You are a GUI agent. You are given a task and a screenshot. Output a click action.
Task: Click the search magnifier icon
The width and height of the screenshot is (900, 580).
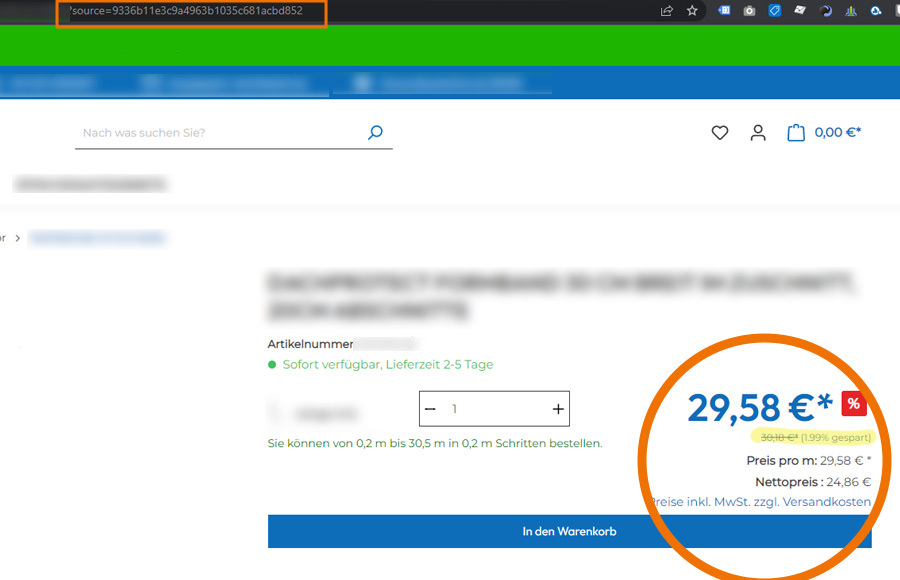point(375,132)
